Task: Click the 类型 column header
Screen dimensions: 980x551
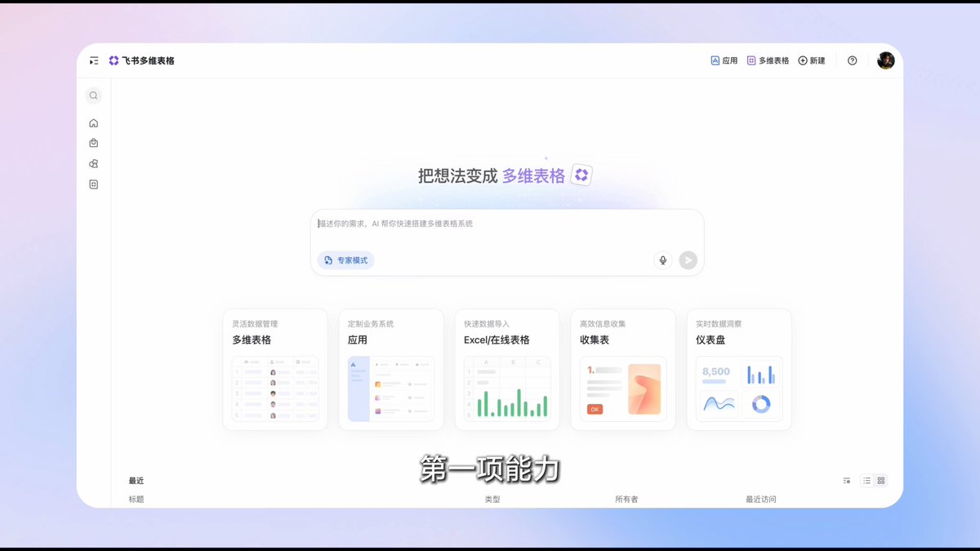Action: point(492,499)
